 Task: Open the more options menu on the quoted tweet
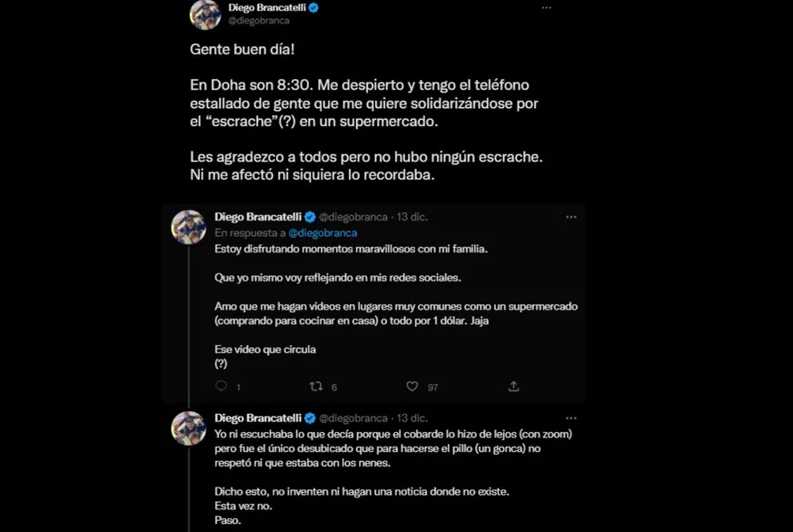(x=571, y=216)
